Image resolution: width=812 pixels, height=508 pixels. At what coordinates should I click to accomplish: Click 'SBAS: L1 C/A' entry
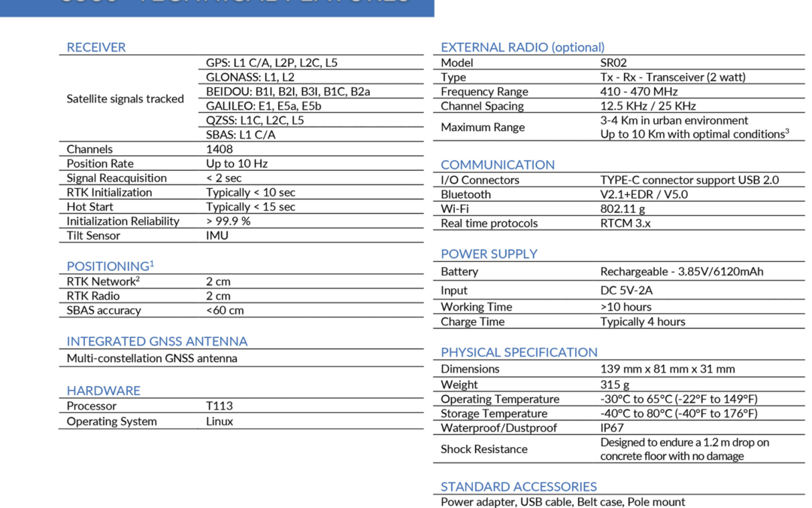point(241,135)
